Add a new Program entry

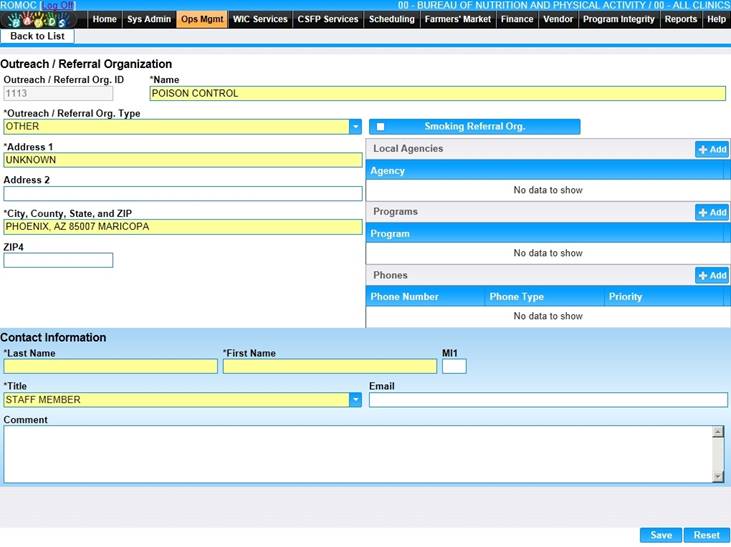click(712, 212)
